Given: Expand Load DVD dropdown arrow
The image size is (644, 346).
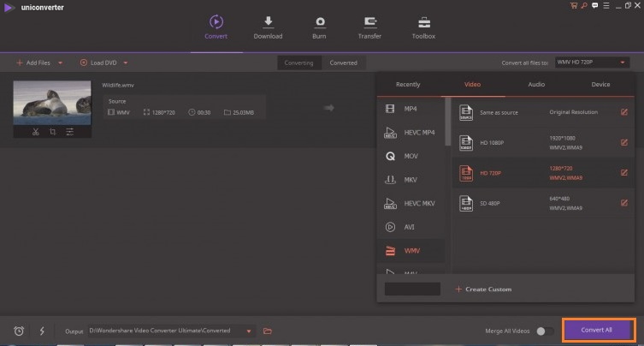Looking at the screenshot, I should 126,63.
